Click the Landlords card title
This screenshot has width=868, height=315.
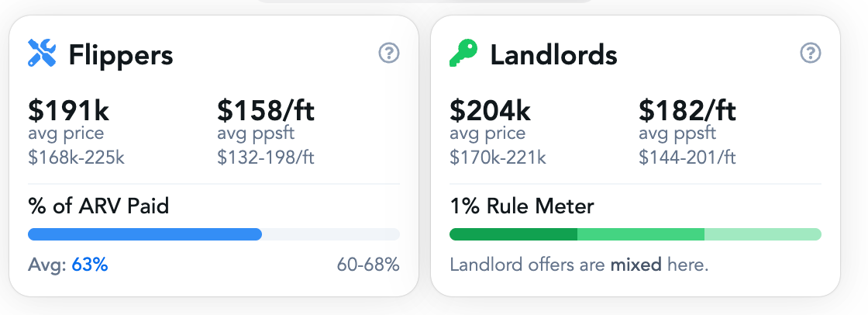point(553,55)
